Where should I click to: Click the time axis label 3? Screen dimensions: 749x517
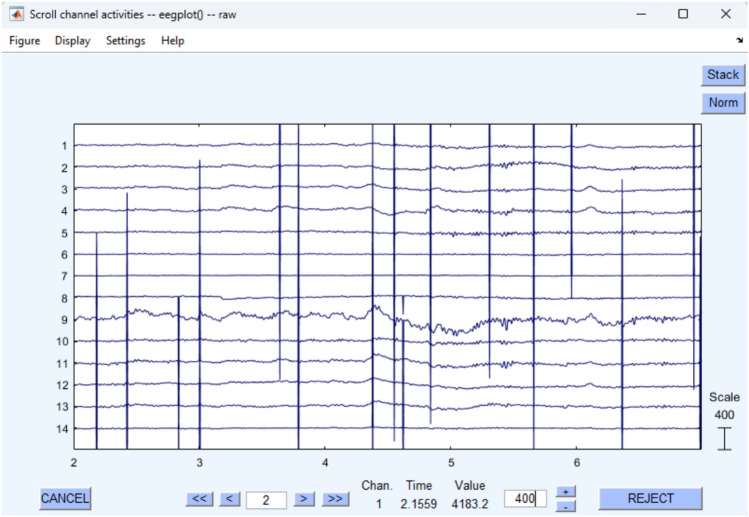(200, 463)
